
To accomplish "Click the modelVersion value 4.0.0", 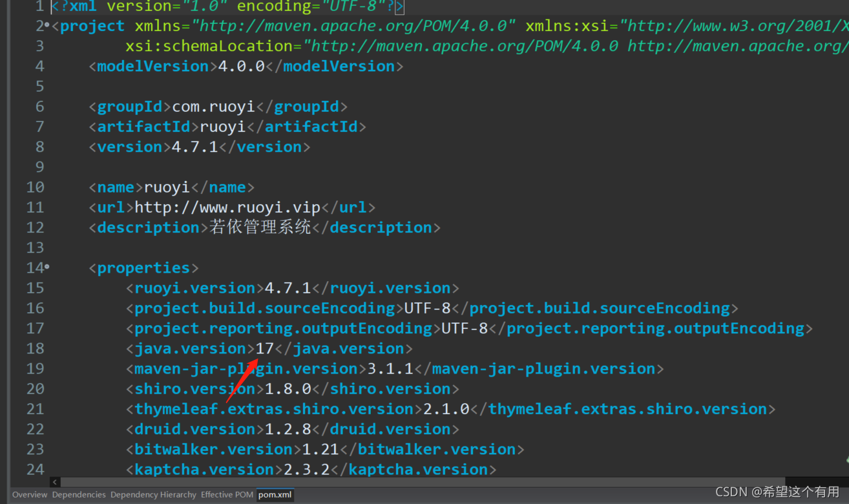I will pos(242,67).
